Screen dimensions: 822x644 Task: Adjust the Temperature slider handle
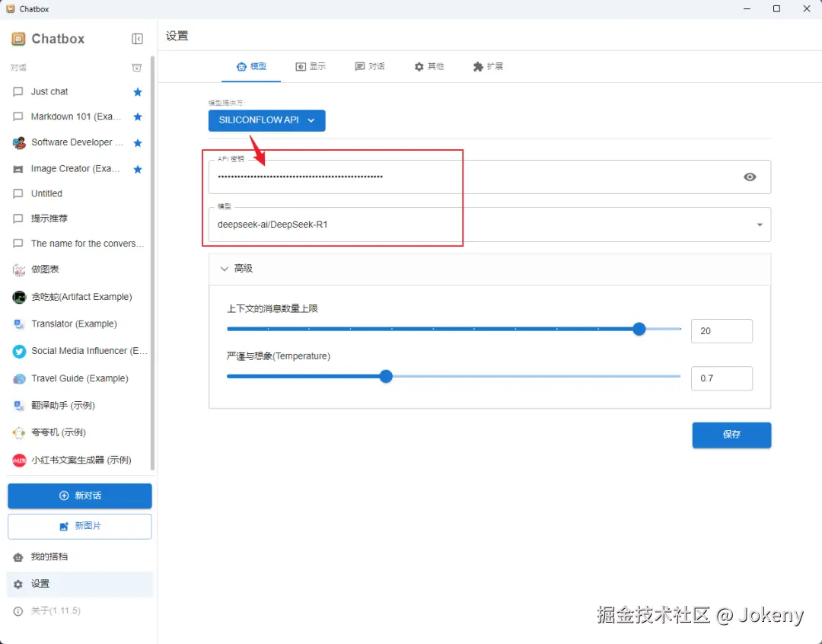coord(386,376)
